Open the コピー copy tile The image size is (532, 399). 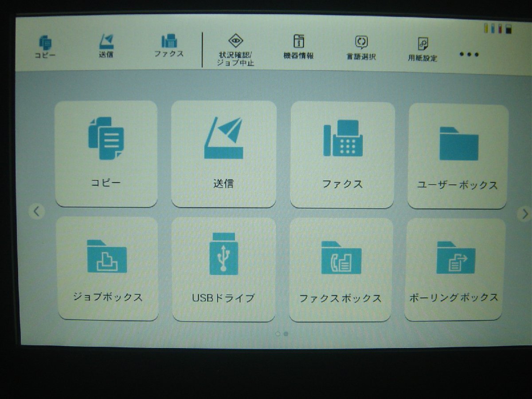coord(106,154)
